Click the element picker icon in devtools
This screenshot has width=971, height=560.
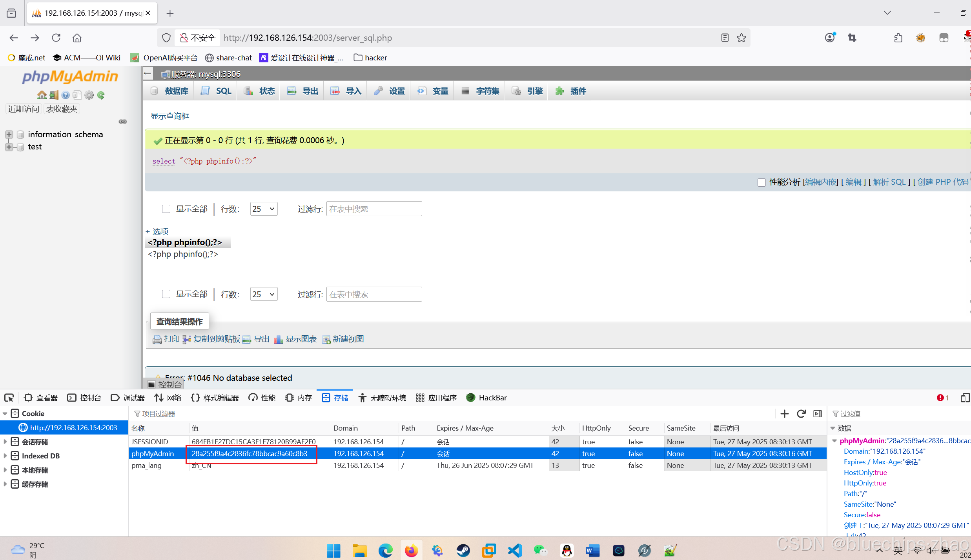(9, 398)
